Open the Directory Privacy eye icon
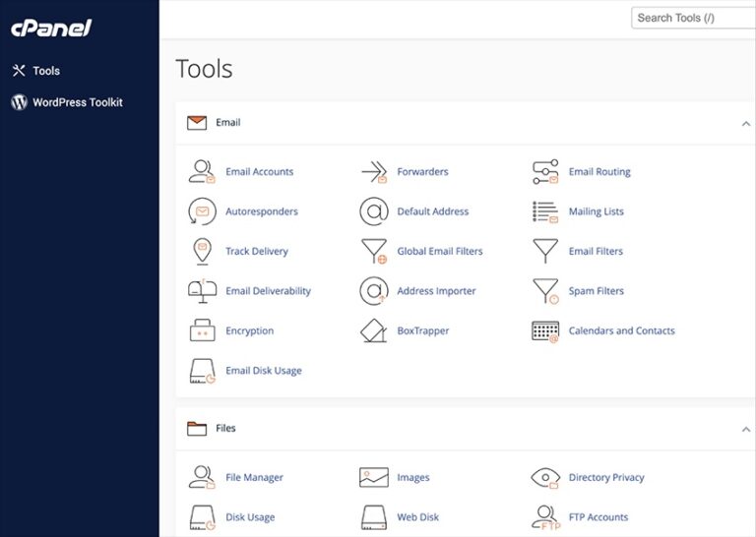756x537 pixels. click(x=545, y=478)
